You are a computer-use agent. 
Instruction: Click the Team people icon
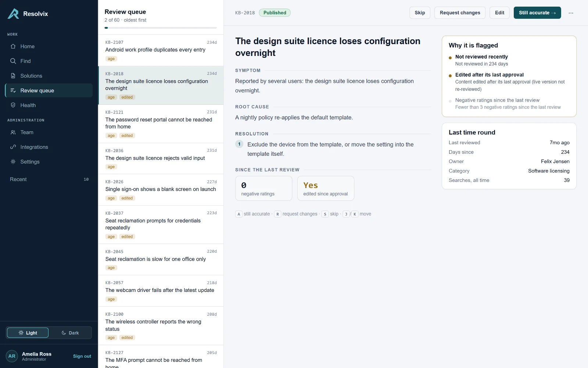(13, 132)
